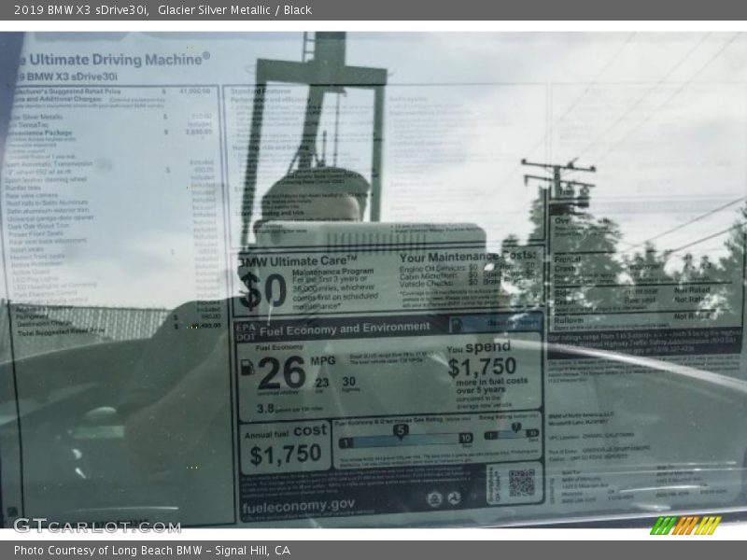Open the fueleconomy.gov link on the sticker
Viewport: 747px width, 560px height.
pyautogui.click(x=298, y=507)
